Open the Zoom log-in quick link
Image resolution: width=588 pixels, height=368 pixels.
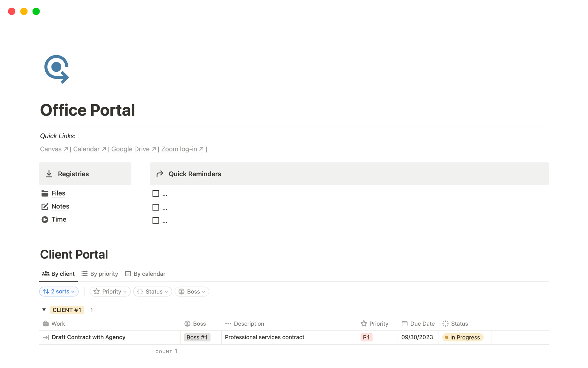click(x=182, y=149)
